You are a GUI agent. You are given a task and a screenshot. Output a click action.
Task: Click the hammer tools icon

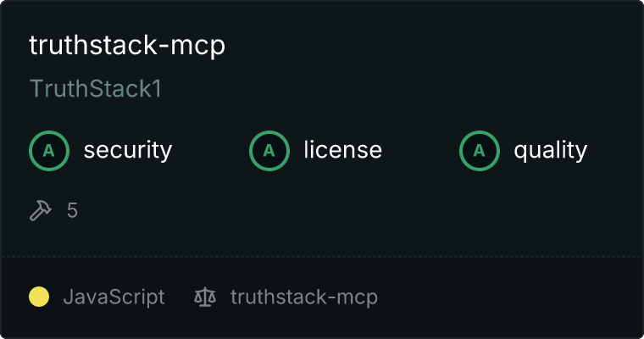41,210
